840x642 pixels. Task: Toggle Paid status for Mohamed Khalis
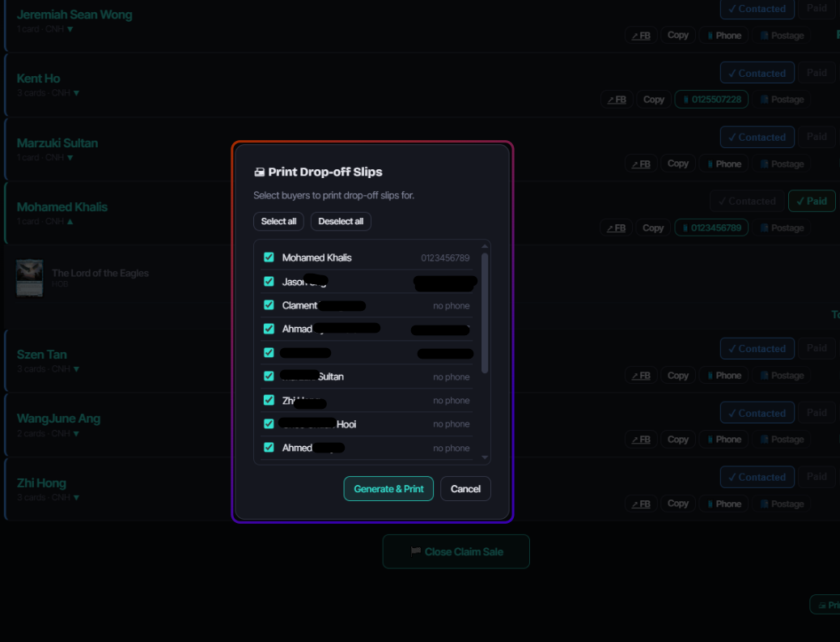[812, 201]
